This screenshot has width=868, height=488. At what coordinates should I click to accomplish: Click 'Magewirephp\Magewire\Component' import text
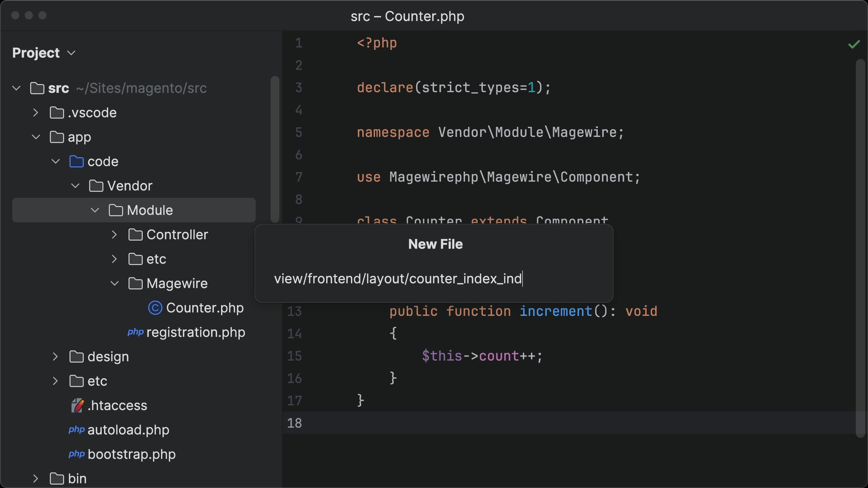coord(511,177)
